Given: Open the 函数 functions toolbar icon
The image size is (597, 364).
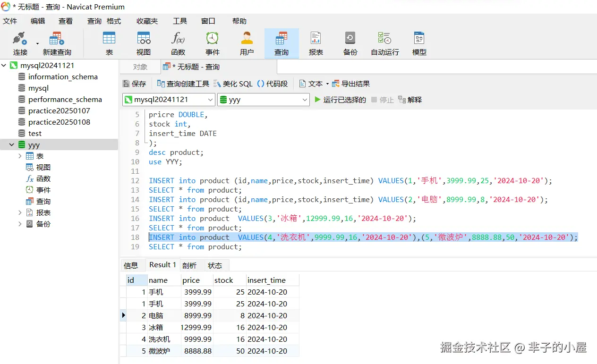Looking at the screenshot, I should pyautogui.click(x=178, y=43).
